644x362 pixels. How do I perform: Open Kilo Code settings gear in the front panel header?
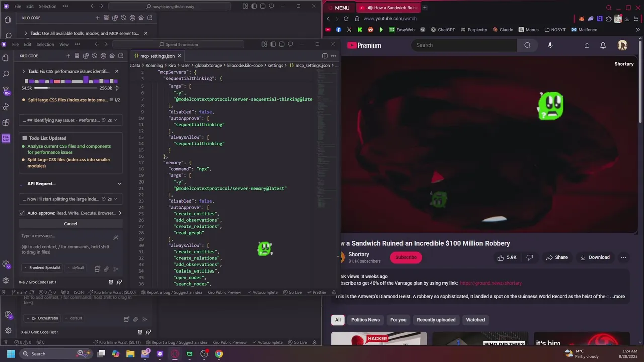[x=112, y=56]
